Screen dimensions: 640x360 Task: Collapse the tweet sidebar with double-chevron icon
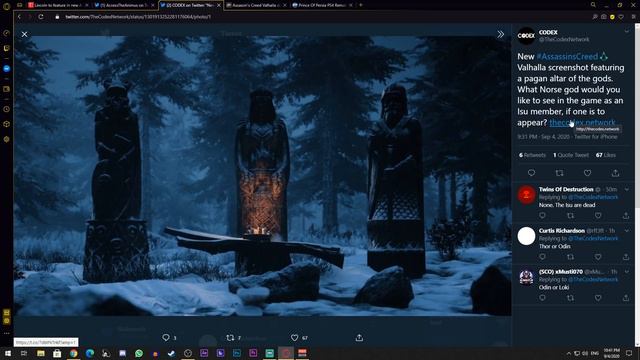500,34
